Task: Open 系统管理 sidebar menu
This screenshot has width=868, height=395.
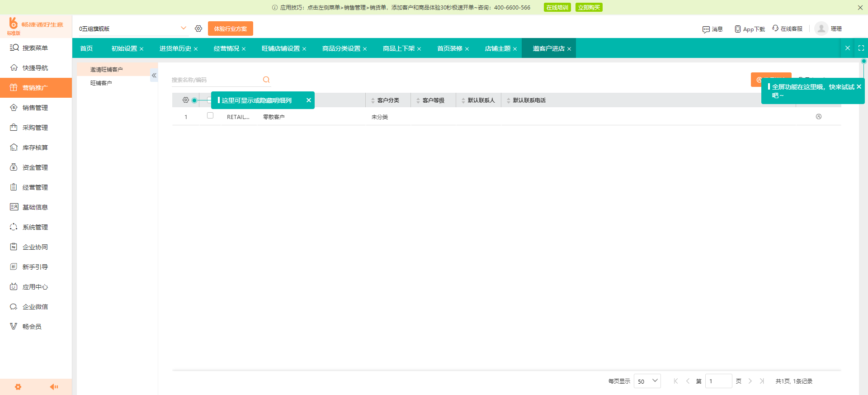Action: pyautogui.click(x=36, y=227)
